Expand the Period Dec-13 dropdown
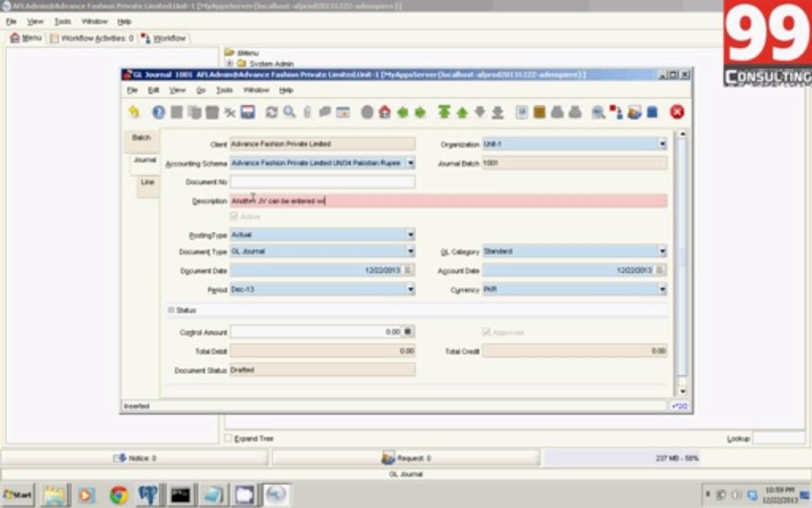 click(x=411, y=289)
